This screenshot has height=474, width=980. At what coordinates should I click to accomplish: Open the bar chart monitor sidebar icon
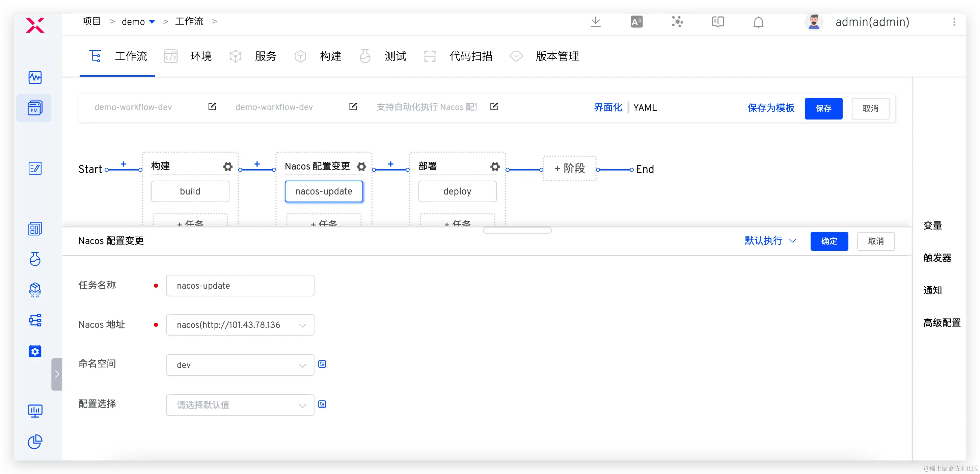(x=35, y=411)
